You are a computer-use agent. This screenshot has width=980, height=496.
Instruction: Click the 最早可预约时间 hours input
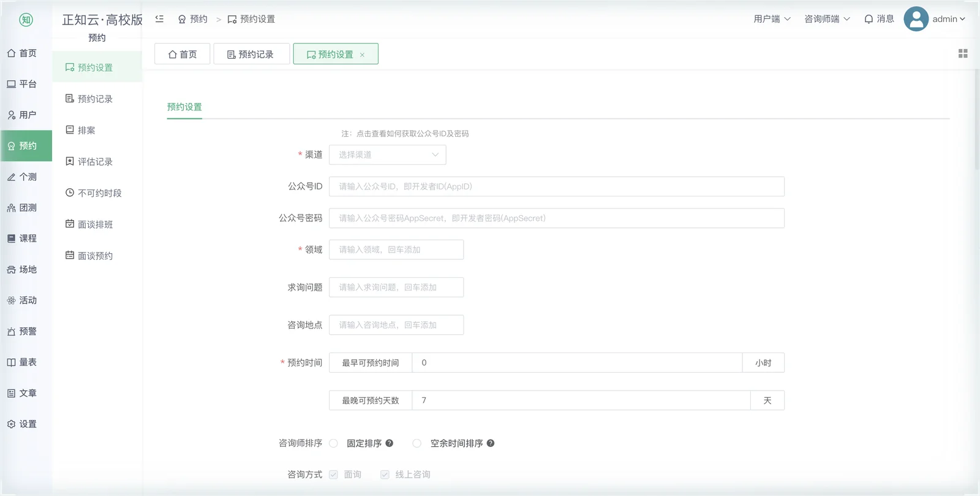[x=577, y=363]
